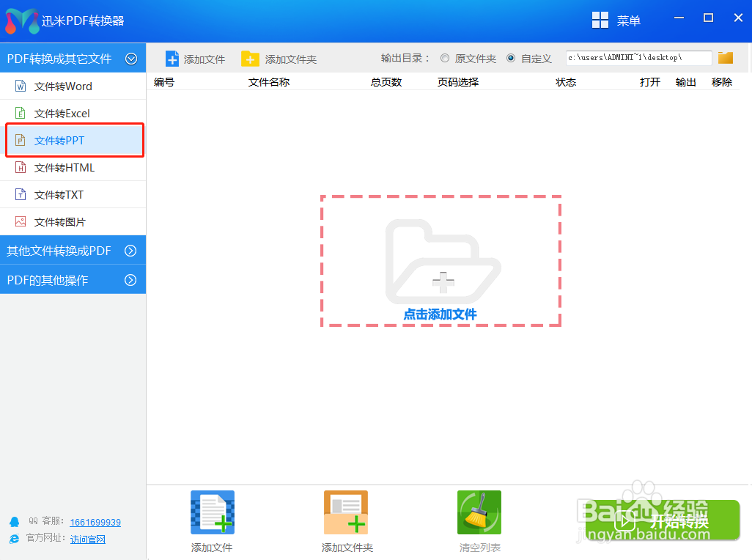Click the output directory path field
Viewport: 752px width, 560px height.
[636, 57]
